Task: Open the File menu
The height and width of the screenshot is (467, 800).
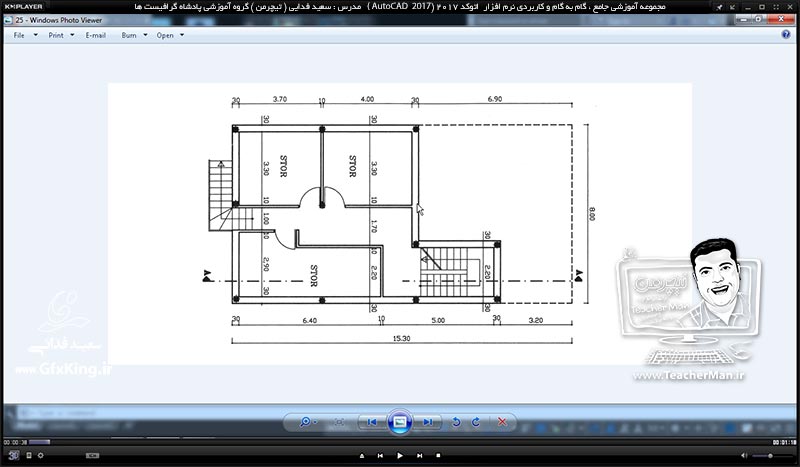Action: click(x=19, y=35)
